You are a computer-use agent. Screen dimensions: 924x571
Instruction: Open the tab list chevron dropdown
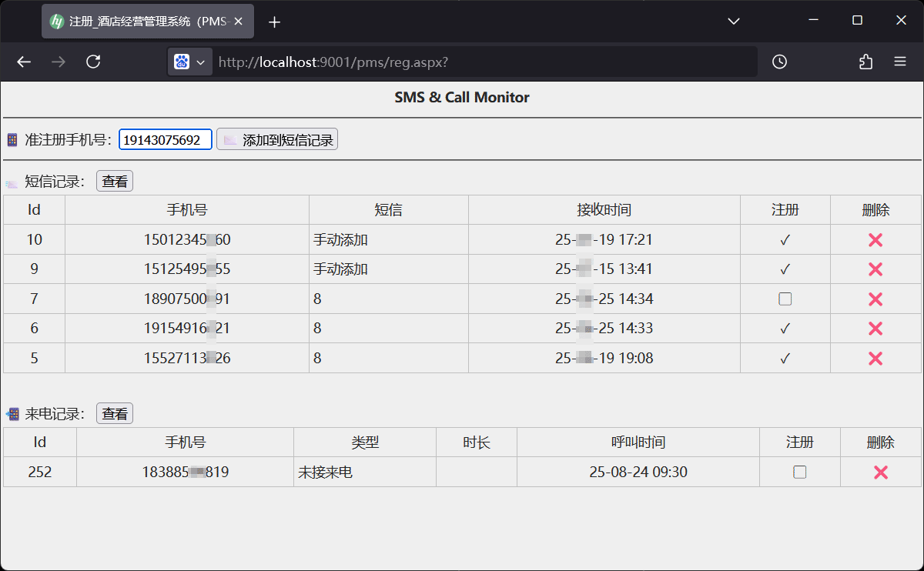pyautogui.click(x=734, y=21)
